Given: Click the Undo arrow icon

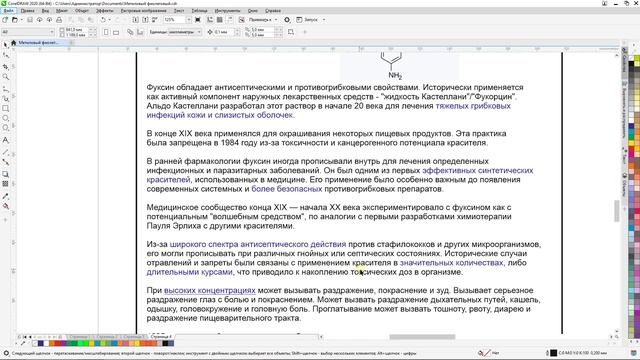Looking at the screenshot, I should pos(103,20).
